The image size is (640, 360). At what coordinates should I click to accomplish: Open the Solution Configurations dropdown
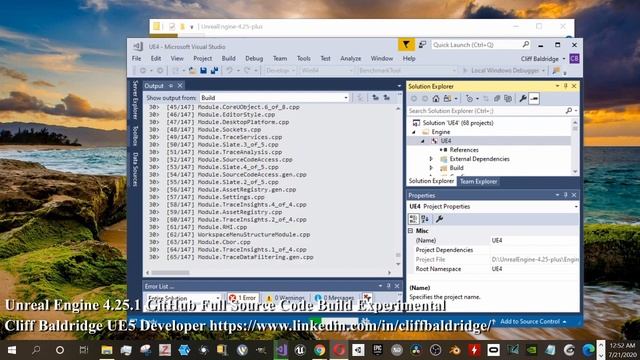(280, 71)
